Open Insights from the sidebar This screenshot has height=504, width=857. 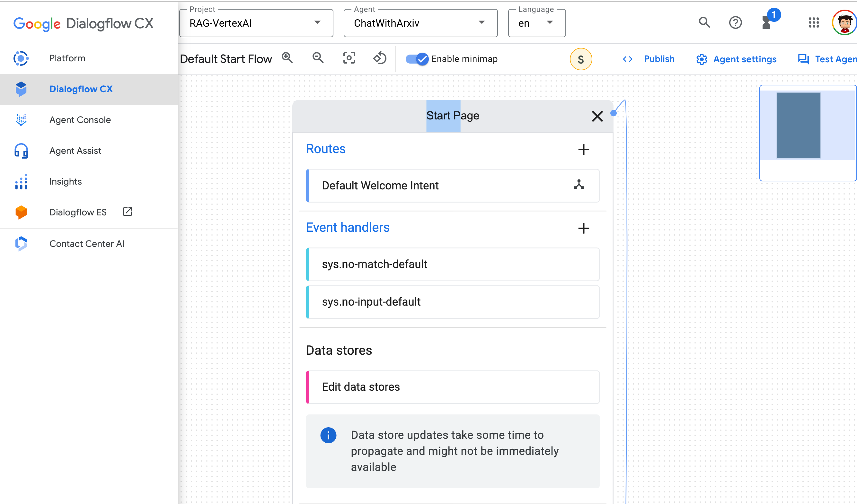click(x=65, y=181)
